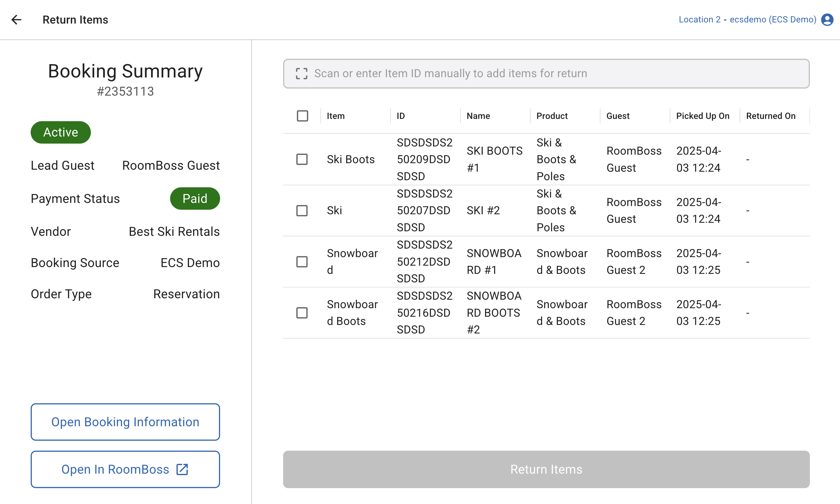Viewport: 840px width, 504px height.
Task: Click the Guest column header
Action: point(618,116)
